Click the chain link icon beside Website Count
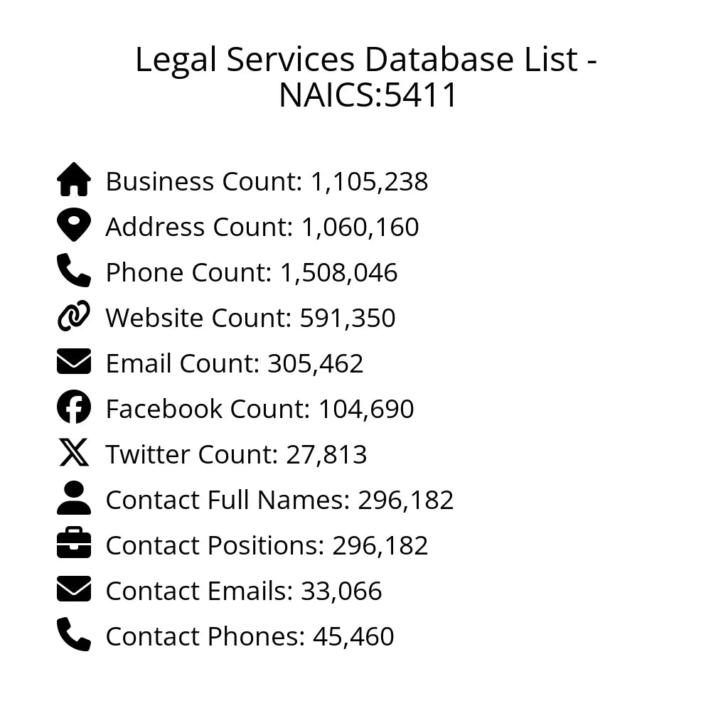Screen dimensions: 728x728 (x=74, y=316)
